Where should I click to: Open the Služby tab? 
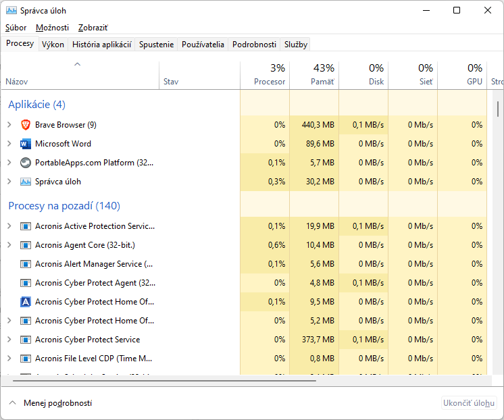pyautogui.click(x=296, y=45)
